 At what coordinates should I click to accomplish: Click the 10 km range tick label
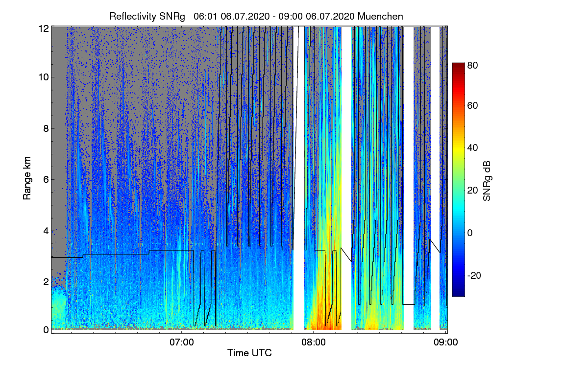(44, 77)
